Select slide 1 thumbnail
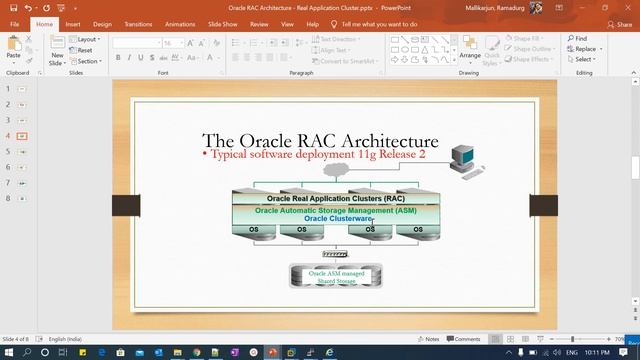Image resolution: width=640 pixels, height=360 pixels. (x=22, y=89)
